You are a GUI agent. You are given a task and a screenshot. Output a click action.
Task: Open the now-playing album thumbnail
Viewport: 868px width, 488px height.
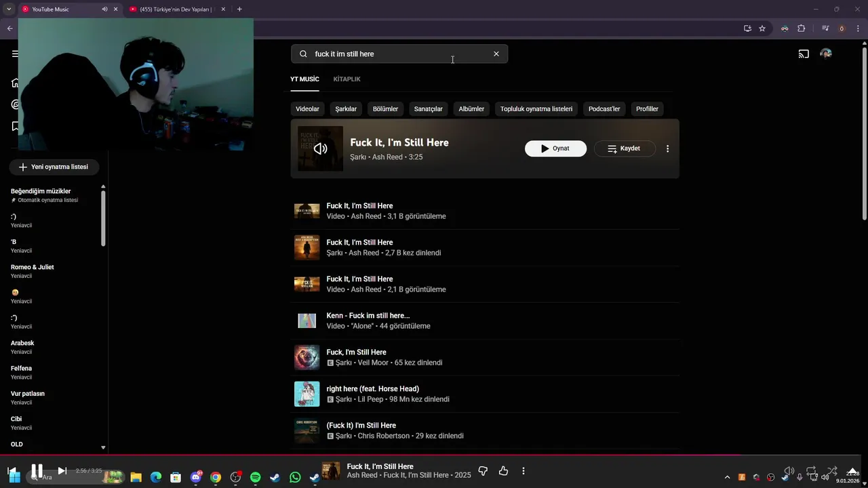tap(331, 470)
